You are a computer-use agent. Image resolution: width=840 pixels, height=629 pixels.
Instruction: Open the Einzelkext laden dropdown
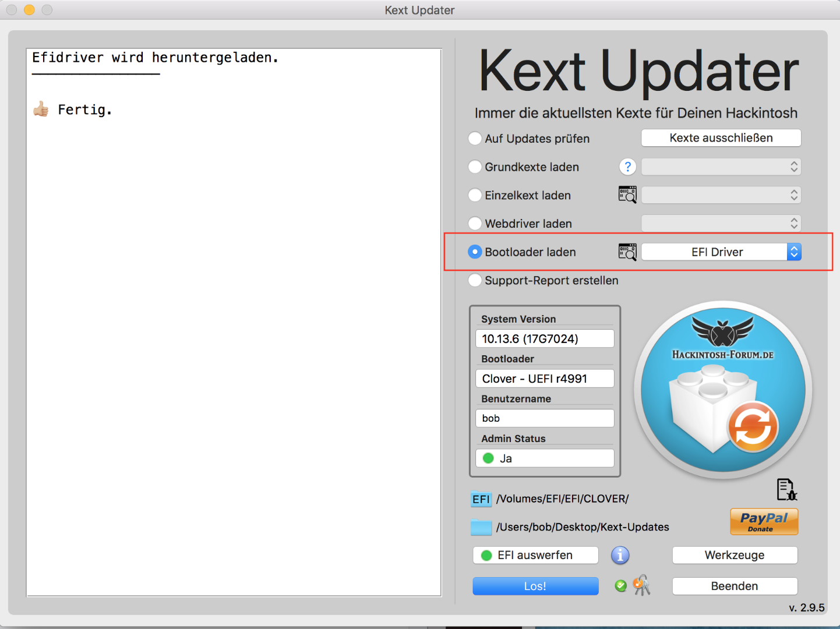(721, 195)
